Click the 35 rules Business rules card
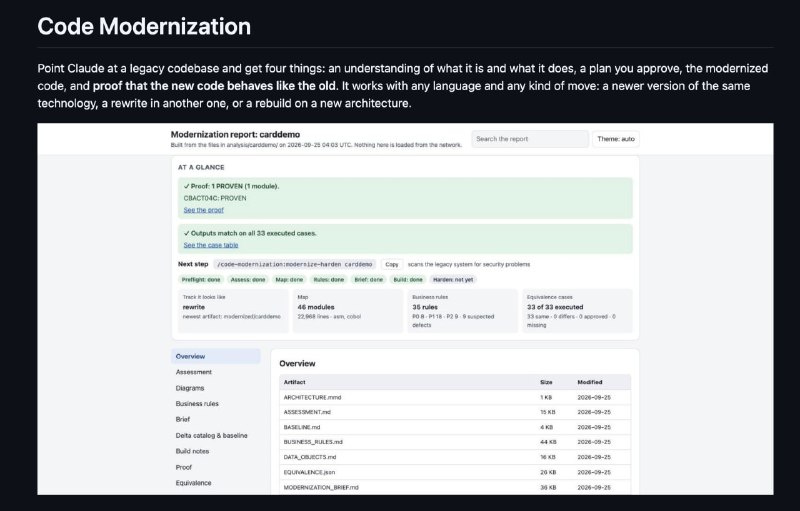 (x=462, y=311)
